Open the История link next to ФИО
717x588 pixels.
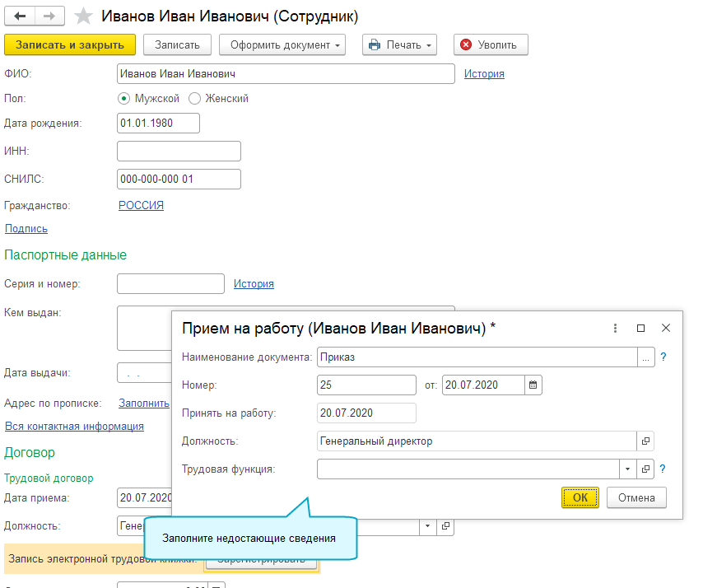484,73
